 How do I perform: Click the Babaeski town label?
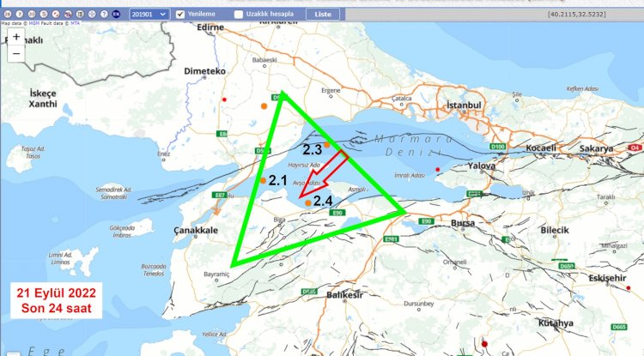(264, 60)
